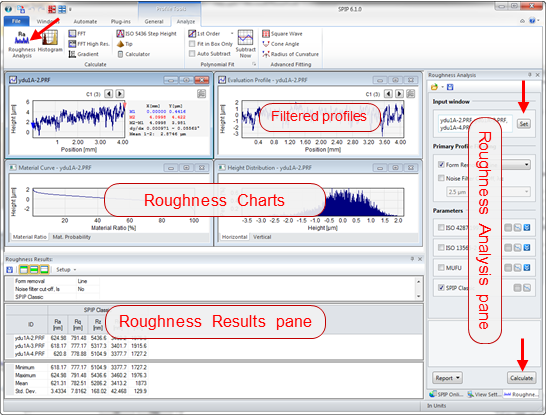Click next curve arrow in Evaluation Profile window

pos(399,94)
